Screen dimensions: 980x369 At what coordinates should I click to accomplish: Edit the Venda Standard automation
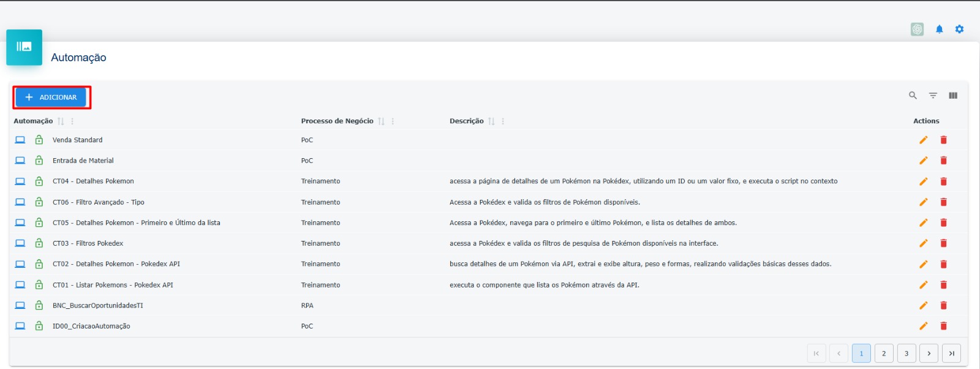coord(923,140)
